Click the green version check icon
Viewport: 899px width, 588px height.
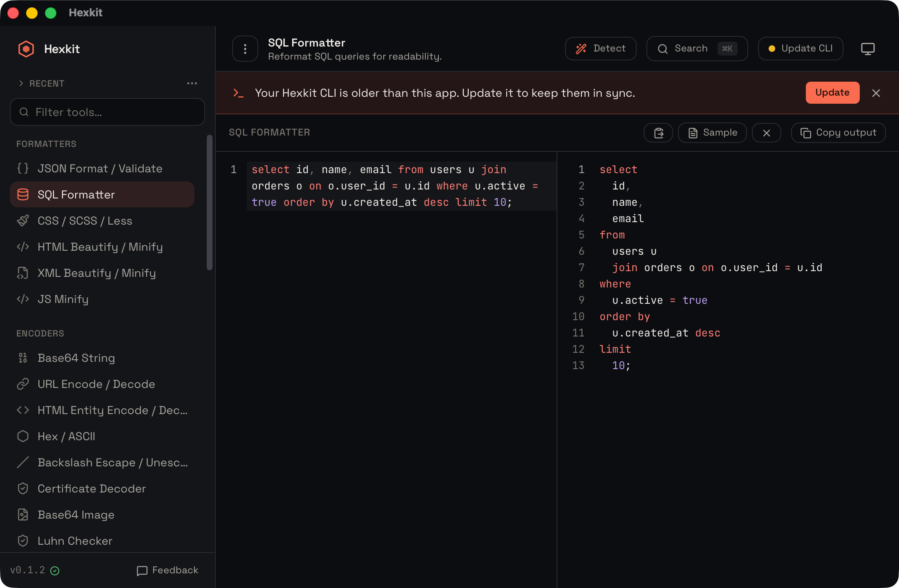pyautogui.click(x=55, y=571)
